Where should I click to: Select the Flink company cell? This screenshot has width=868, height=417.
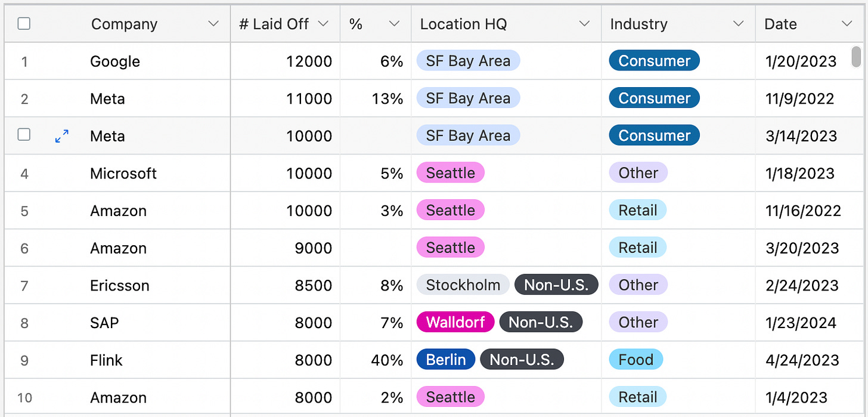tap(106, 360)
